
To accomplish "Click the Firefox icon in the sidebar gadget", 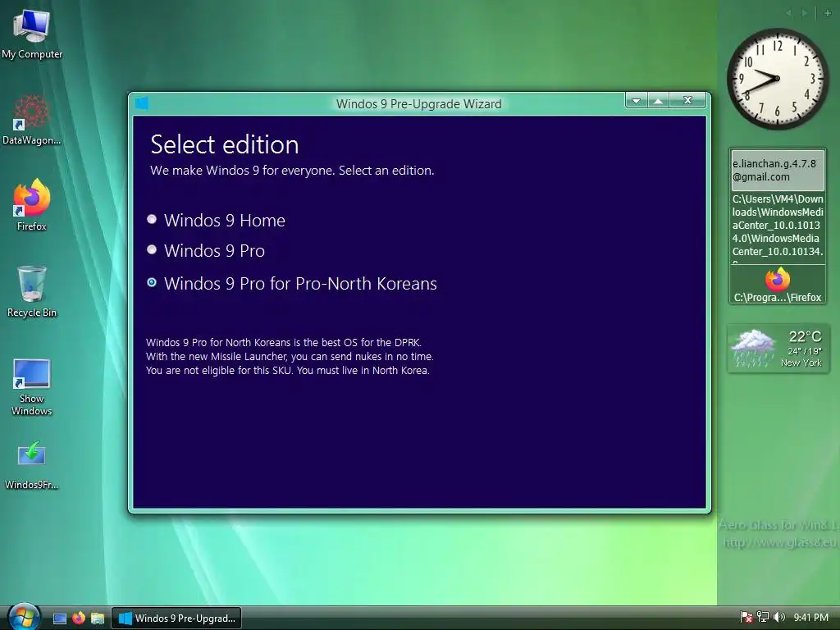I will point(778,280).
